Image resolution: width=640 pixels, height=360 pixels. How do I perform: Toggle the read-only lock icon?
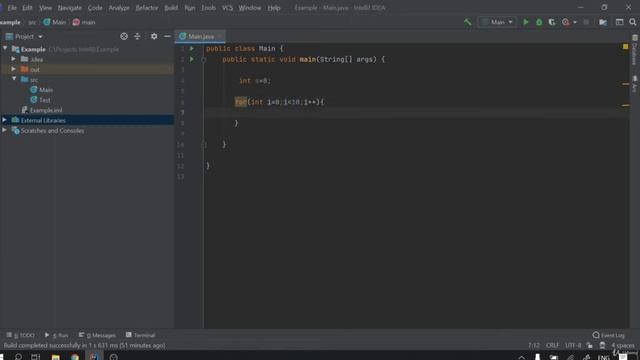click(589, 345)
